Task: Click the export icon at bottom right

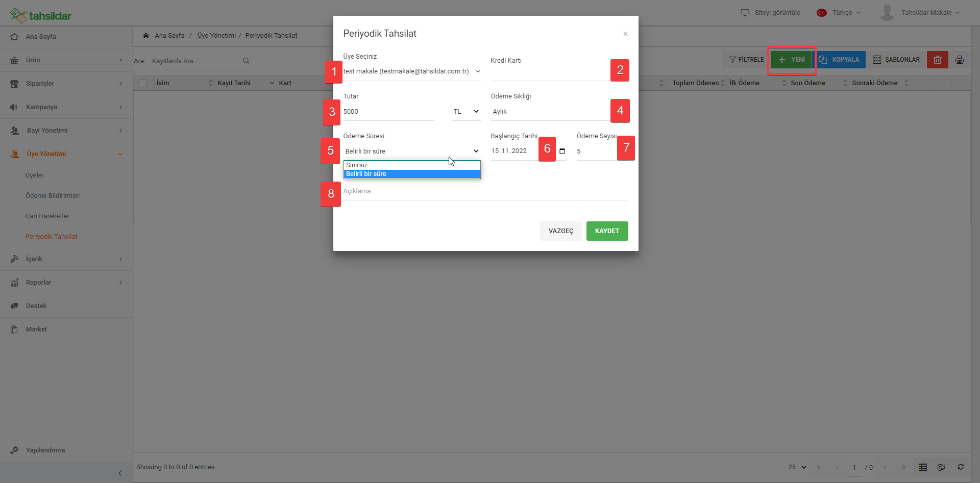Action: 942,467
